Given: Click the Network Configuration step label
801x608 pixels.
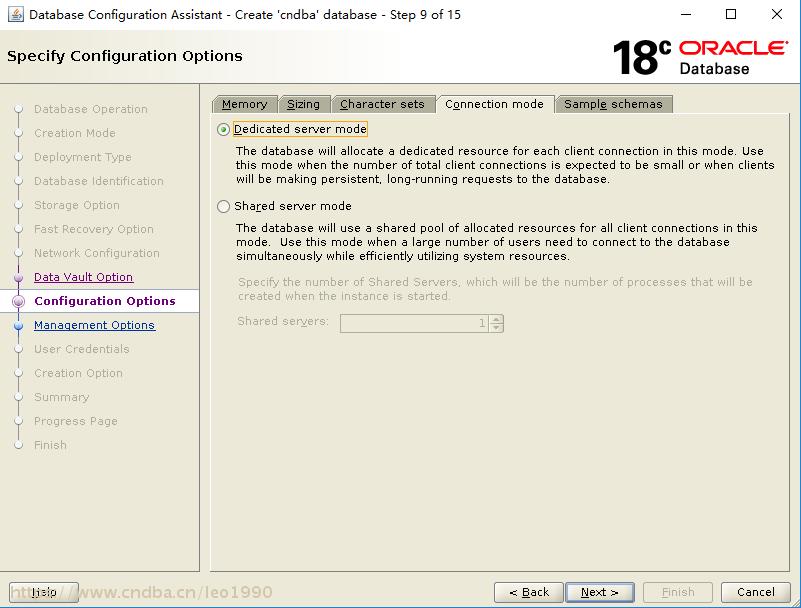Looking at the screenshot, I should click(x=97, y=253).
